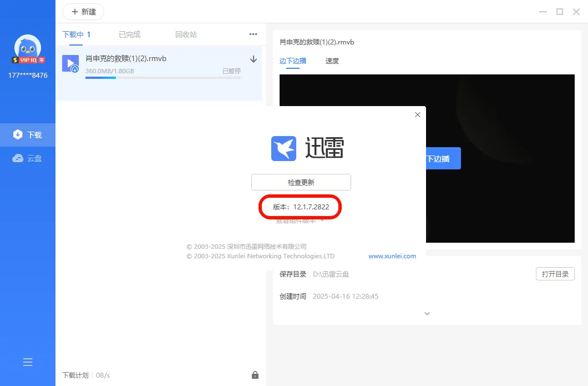Click the download progress bar
Image resolution: width=588 pixels, height=386 pixels.
[x=163, y=78]
